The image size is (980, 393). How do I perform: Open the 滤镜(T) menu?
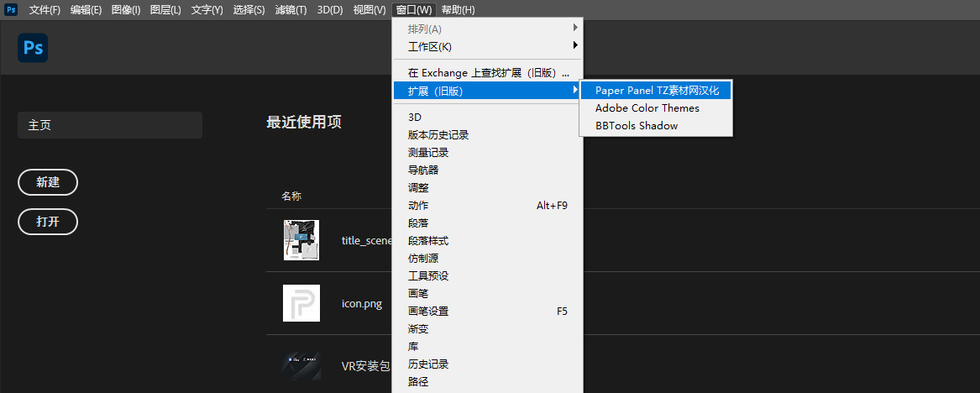pyautogui.click(x=291, y=10)
